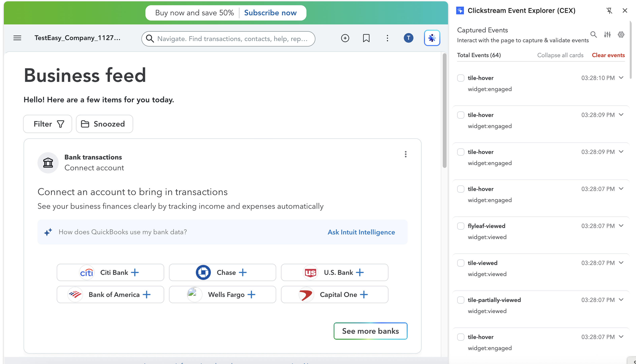Expand the tile-hover 03:28:10 PM card
Viewport: 636px width, 364px height.
coord(621,78)
